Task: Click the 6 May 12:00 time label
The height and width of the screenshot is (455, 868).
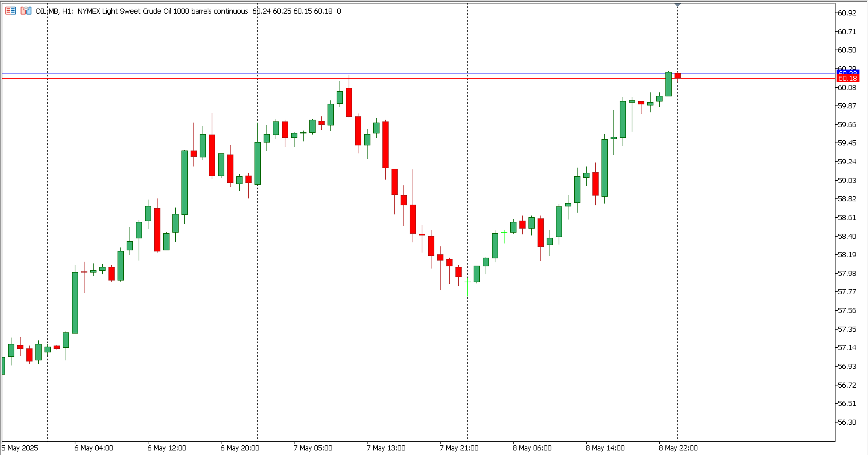Action: point(167,448)
